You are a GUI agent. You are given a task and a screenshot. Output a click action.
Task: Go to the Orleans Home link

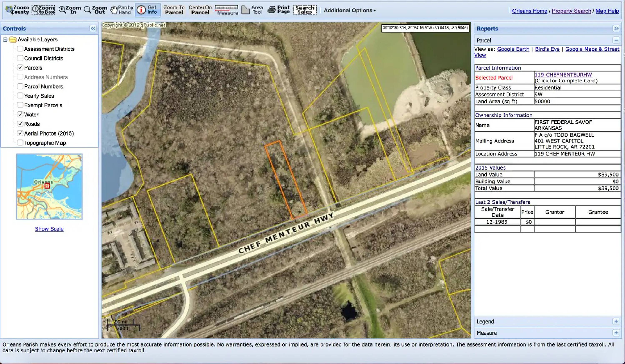click(x=530, y=11)
